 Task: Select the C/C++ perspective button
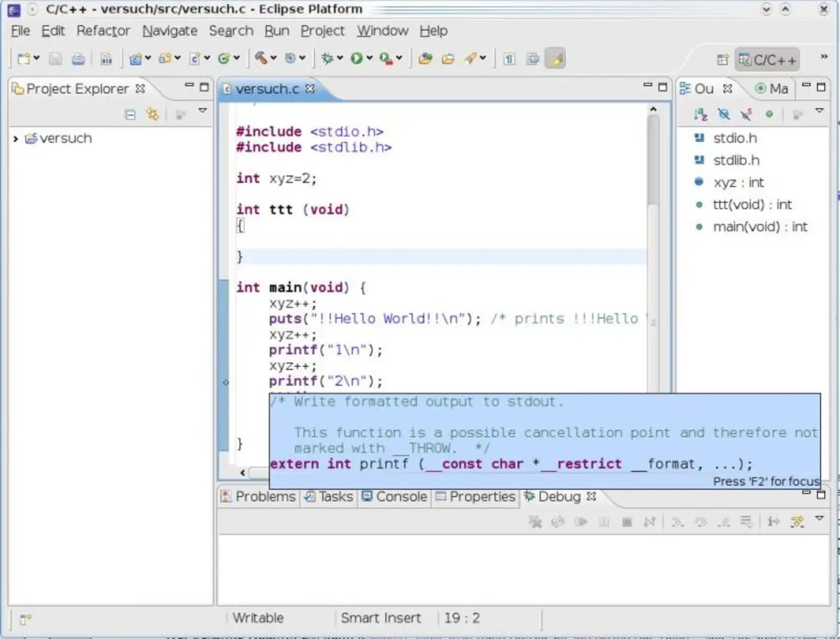[766, 60]
